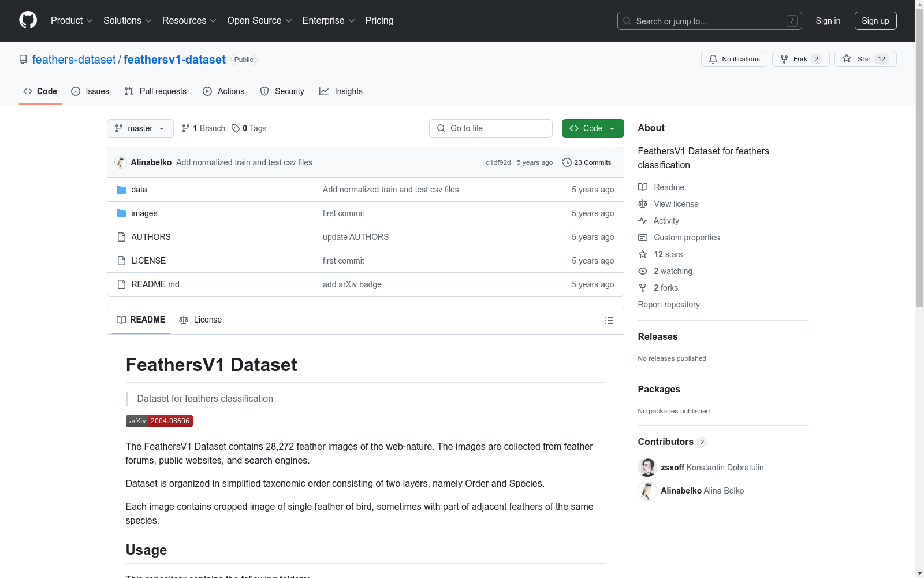
Task: Open the images folder
Action: click(x=144, y=213)
